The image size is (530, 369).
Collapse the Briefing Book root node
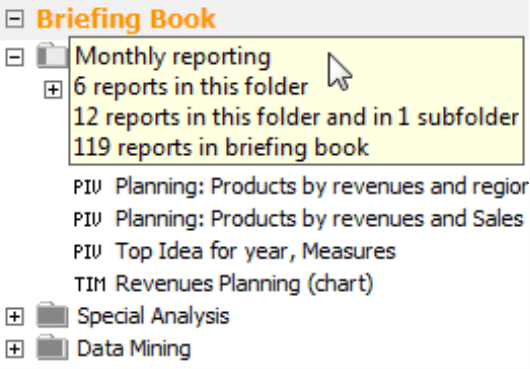[x=15, y=19]
